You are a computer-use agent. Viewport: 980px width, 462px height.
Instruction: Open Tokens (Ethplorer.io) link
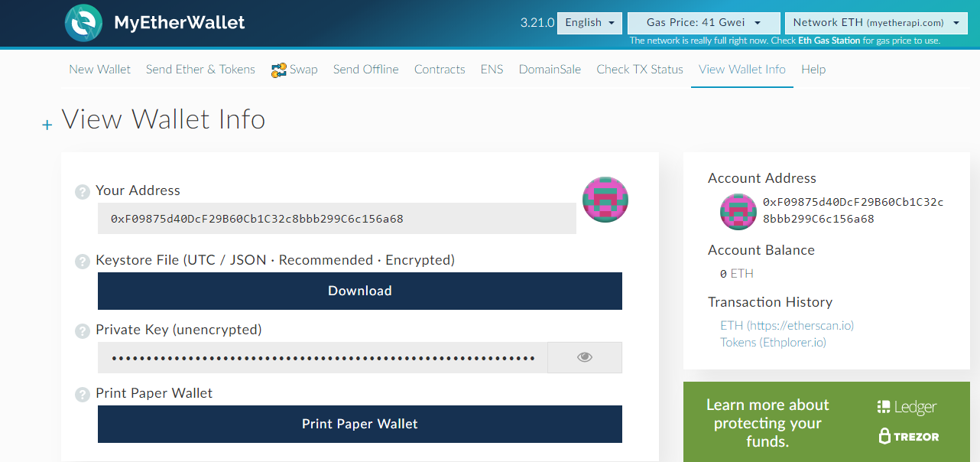click(x=774, y=342)
